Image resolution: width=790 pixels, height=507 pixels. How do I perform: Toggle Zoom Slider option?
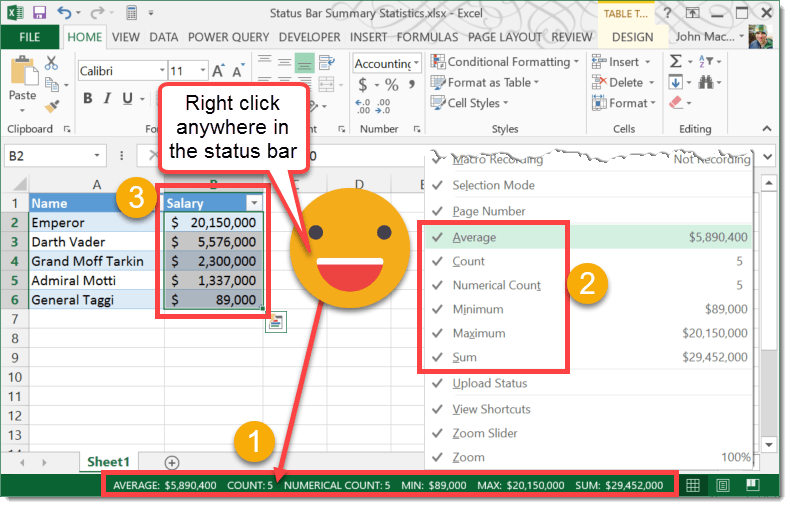coord(588,433)
